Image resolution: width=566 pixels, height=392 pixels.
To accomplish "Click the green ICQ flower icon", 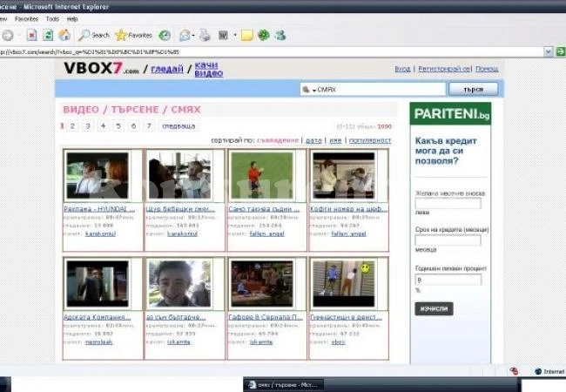I will point(264,35).
